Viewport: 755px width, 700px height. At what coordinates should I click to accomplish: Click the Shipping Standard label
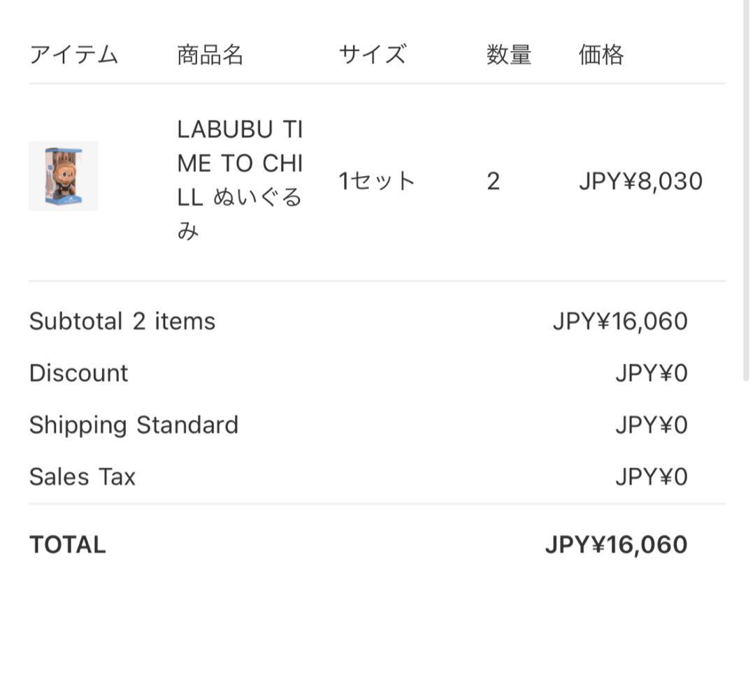tap(134, 425)
